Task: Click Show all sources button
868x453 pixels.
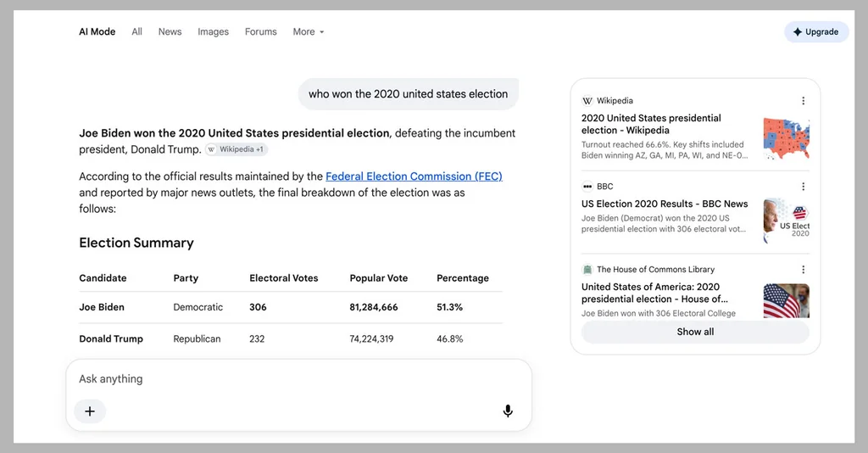Action: click(695, 332)
